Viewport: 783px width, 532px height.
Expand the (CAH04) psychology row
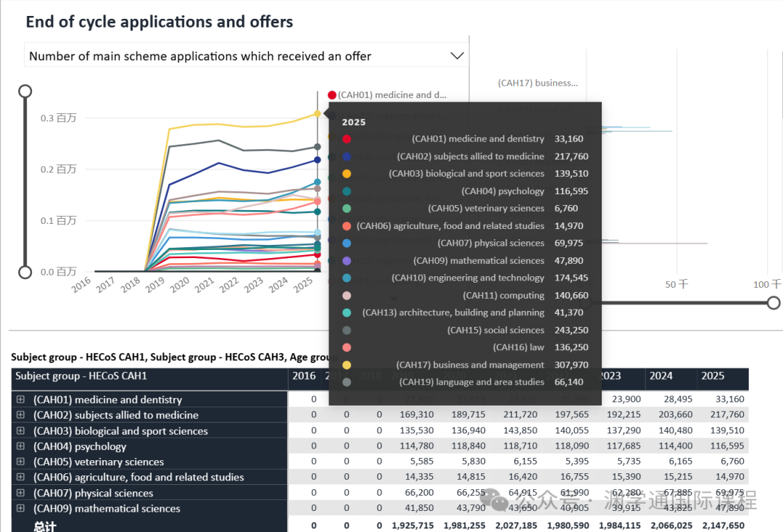click(20, 446)
